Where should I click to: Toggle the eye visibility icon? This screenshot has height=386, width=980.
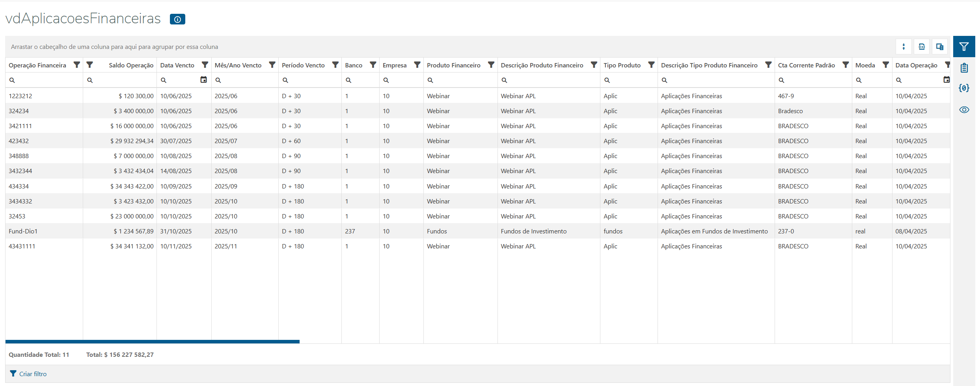coord(964,110)
